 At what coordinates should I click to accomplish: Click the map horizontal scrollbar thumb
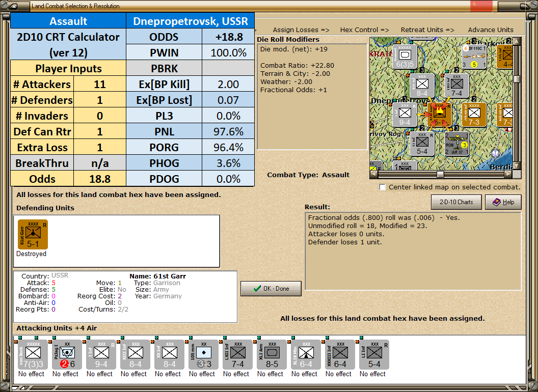[x=440, y=174]
